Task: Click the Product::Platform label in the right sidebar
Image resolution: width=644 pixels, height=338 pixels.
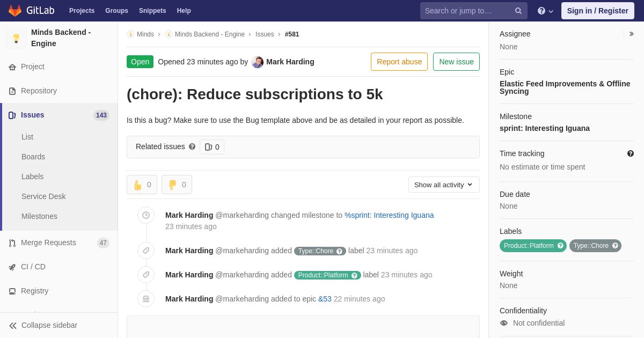Action: tap(533, 246)
